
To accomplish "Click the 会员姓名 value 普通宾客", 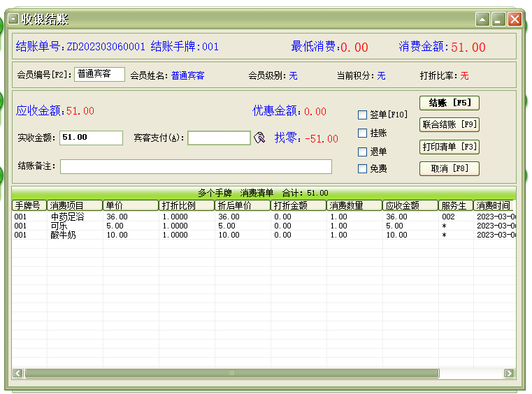I will click(187, 75).
